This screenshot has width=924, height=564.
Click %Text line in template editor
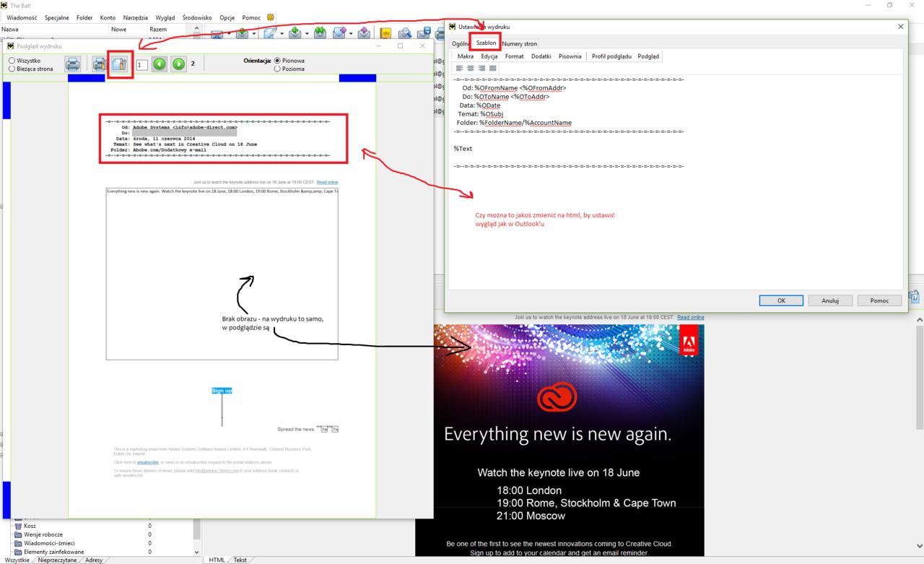(x=463, y=148)
